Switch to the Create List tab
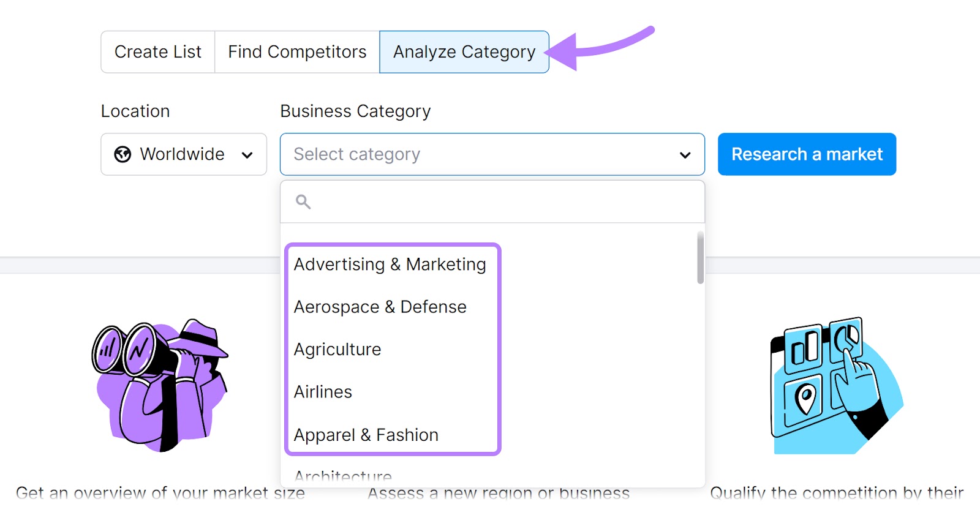Screen dimensions: 980x507 coord(157,52)
